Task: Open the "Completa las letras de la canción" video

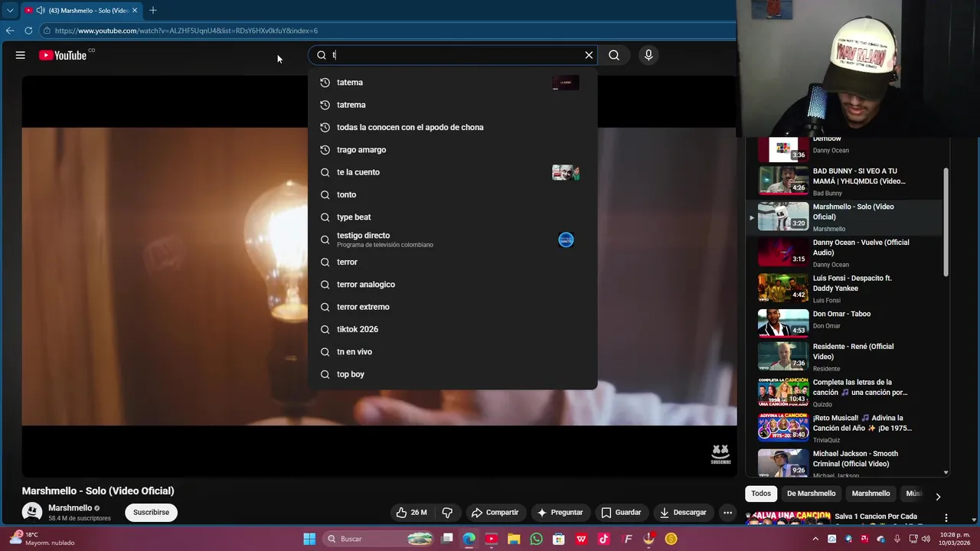Action: pos(845,392)
